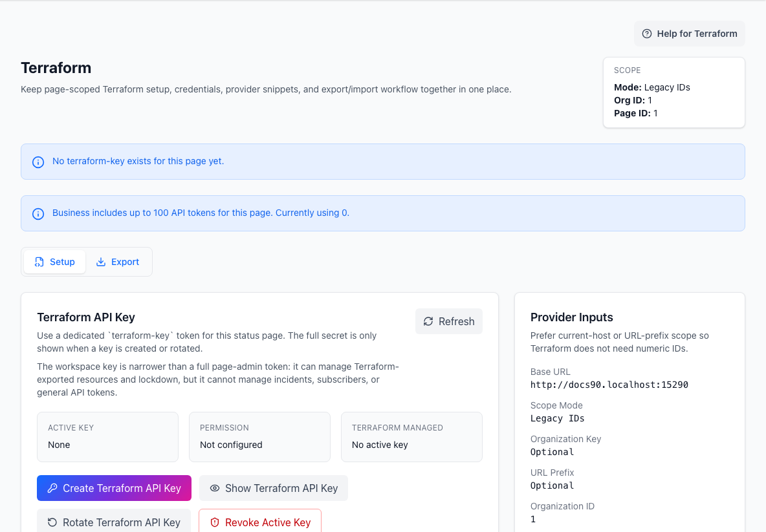Image resolution: width=766 pixels, height=532 pixels.
Task: Click the info icon in the no terraform-key banner
Action: pos(38,162)
